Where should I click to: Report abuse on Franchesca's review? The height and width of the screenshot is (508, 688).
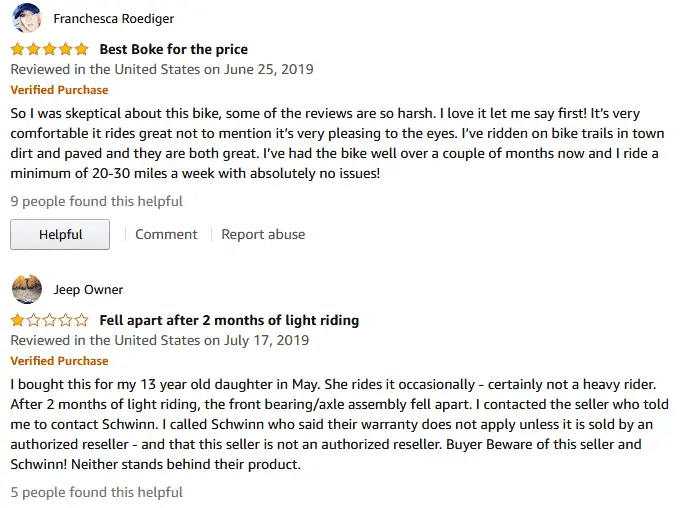coord(263,234)
